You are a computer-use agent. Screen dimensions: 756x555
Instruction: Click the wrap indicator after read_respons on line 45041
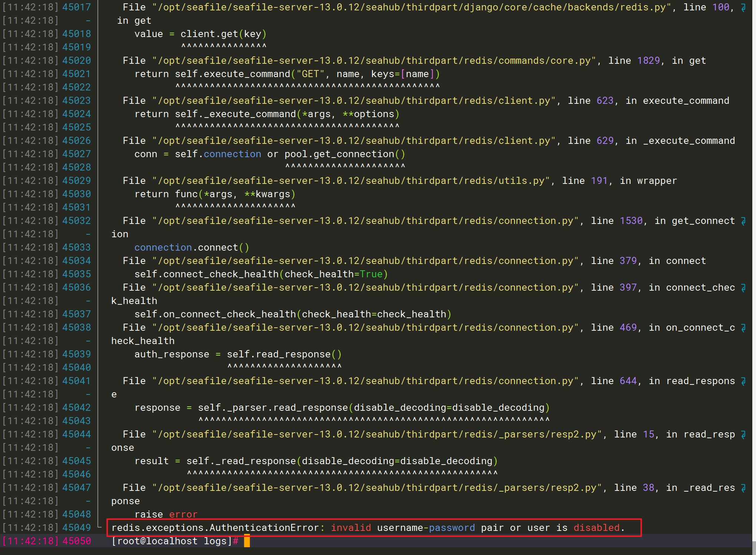pyautogui.click(x=743, y=381)
